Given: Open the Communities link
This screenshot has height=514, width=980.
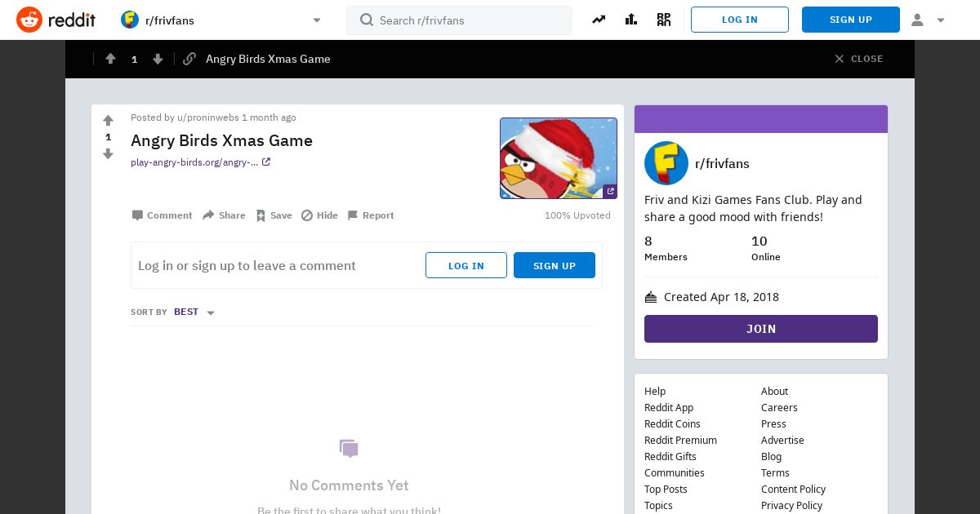Looking at the screenshot, I should (675, 473).
